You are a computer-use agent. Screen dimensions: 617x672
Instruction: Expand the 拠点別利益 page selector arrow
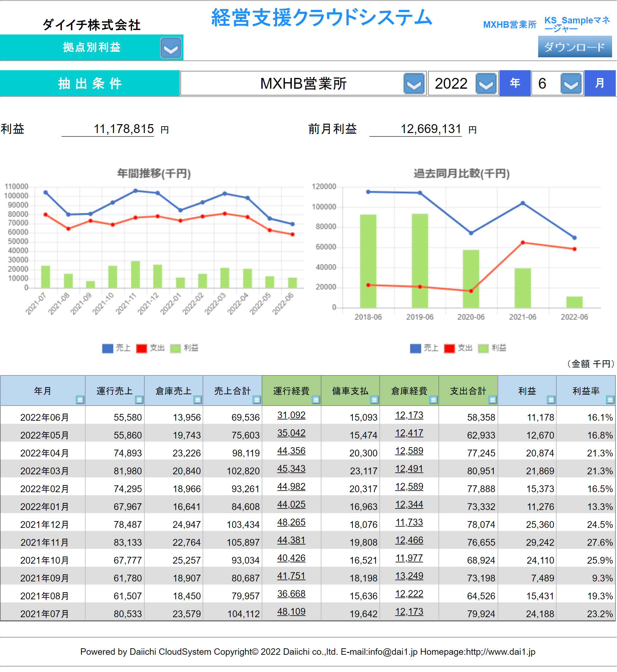coord(171,48)
